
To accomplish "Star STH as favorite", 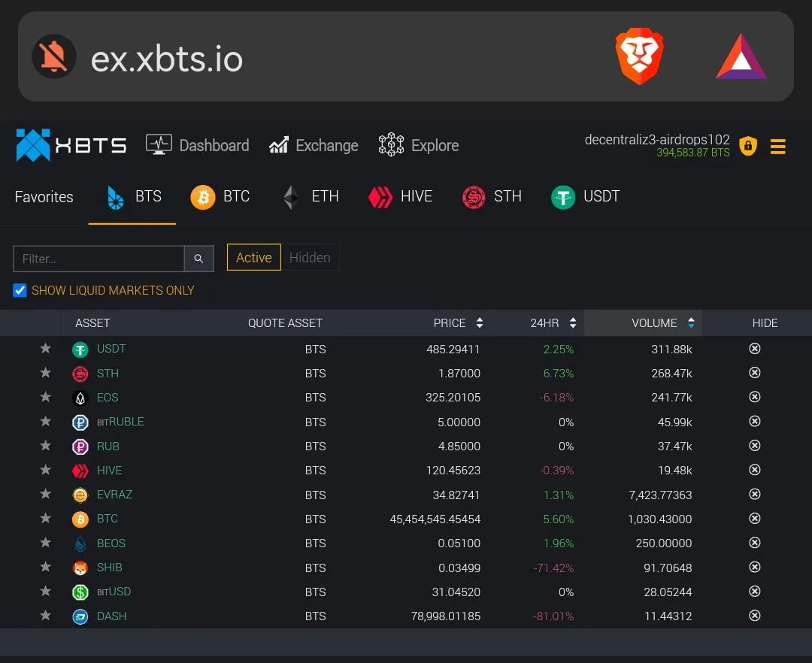I will 46,373.
